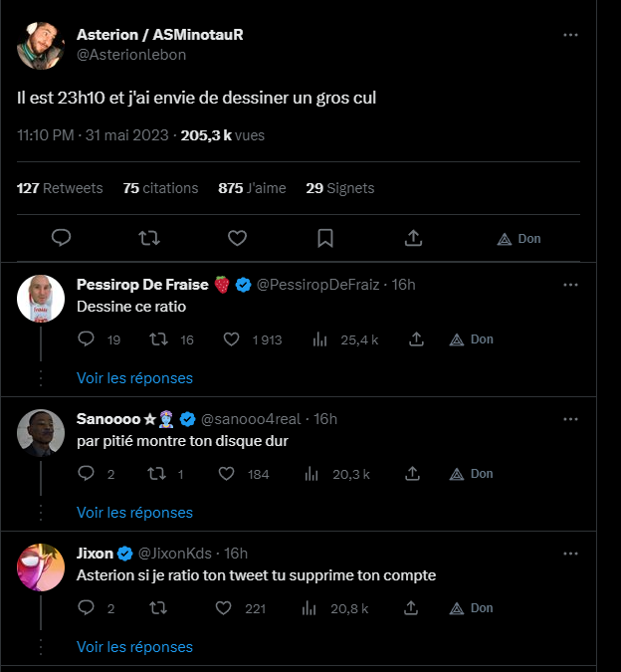Screen dimensions: 621x672
Task: Bookmark the main Asterion tweet
Action: coord(325,239)
